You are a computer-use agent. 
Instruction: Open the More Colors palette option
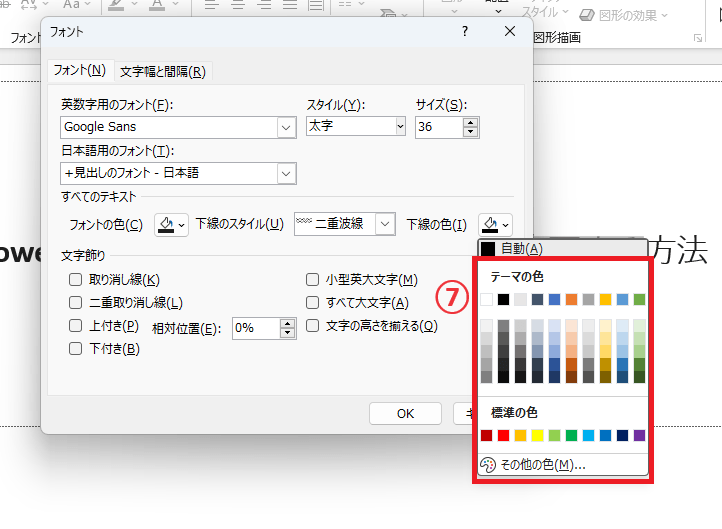tap(563, 465)
